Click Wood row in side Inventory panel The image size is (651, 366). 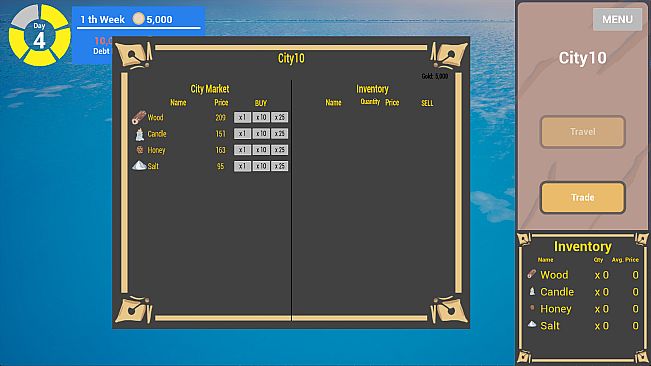click(x=582, y=275)
